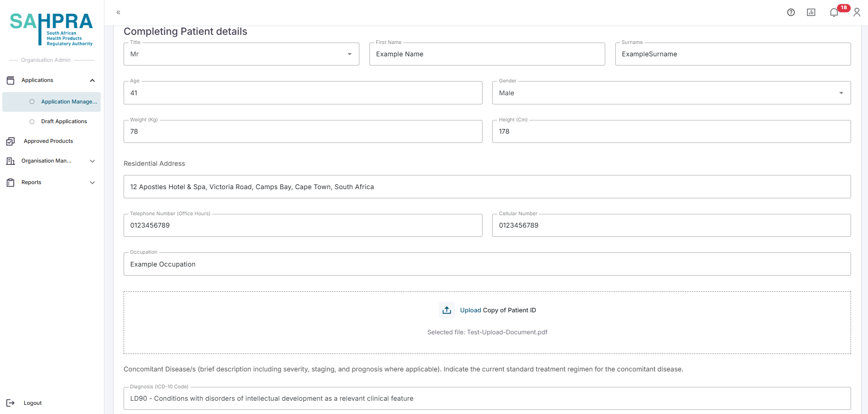This screenshot has height=414, width=868.
Task: Open the user profile icon
Action: point(857,12)
